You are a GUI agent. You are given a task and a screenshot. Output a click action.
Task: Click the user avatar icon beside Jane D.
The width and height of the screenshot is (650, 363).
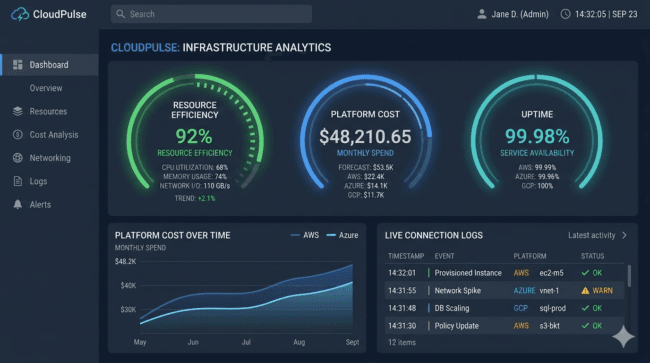pos(481,14)
